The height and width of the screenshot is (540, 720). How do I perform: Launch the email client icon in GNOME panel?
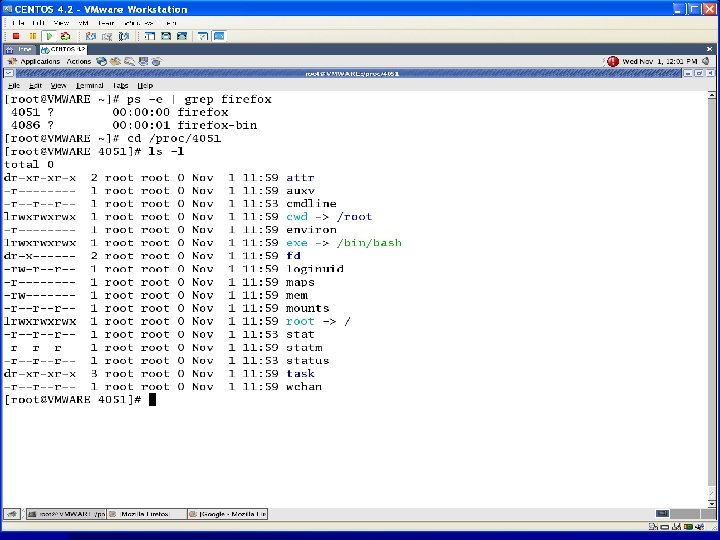115,61
